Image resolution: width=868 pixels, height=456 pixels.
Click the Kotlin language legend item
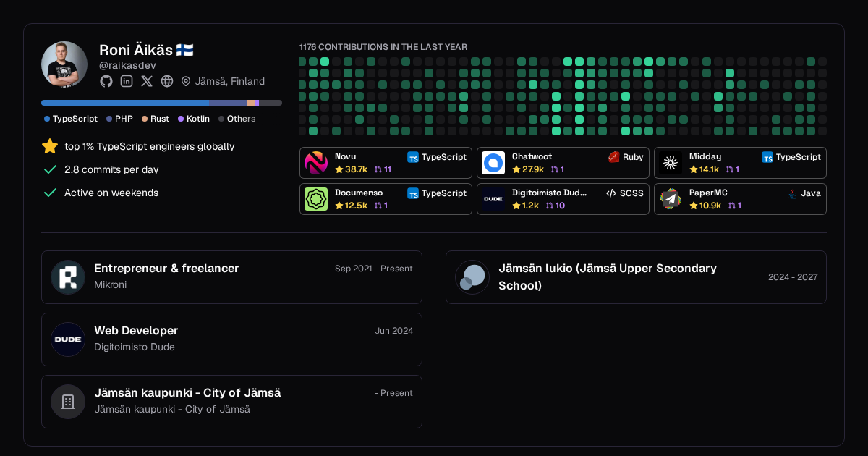pos(194,119)
